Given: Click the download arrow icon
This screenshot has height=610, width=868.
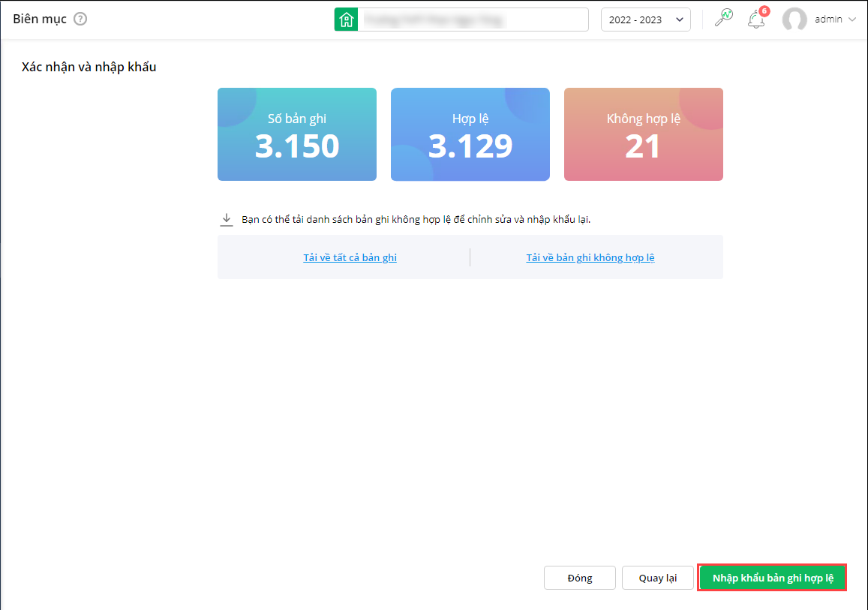Looking at the screenshot, I should [227, 220].
